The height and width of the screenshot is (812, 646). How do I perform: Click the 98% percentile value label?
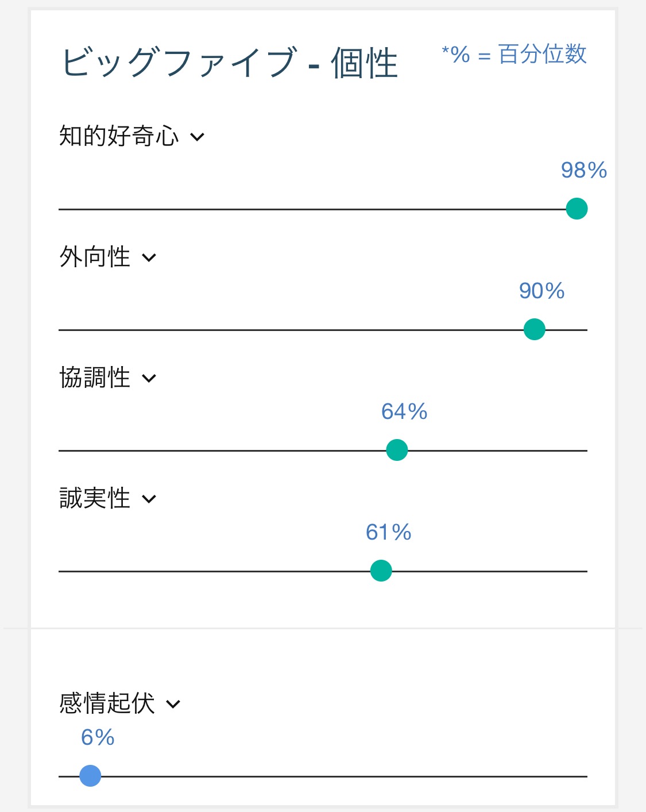tap(584, 170)
